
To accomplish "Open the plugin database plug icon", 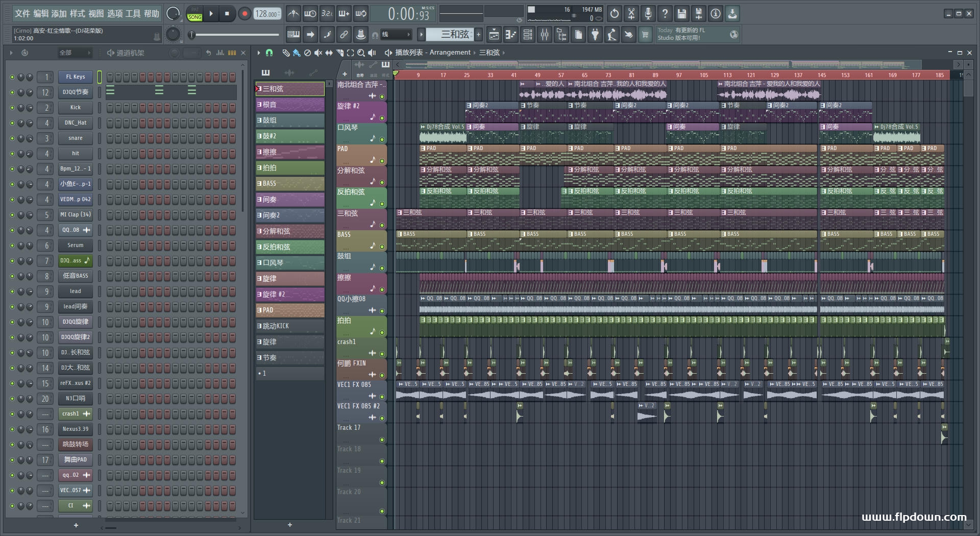I will click(595, 35).
